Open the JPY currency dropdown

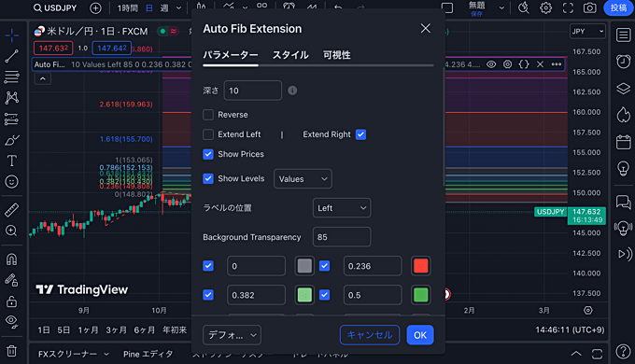(x=587, y=31)
